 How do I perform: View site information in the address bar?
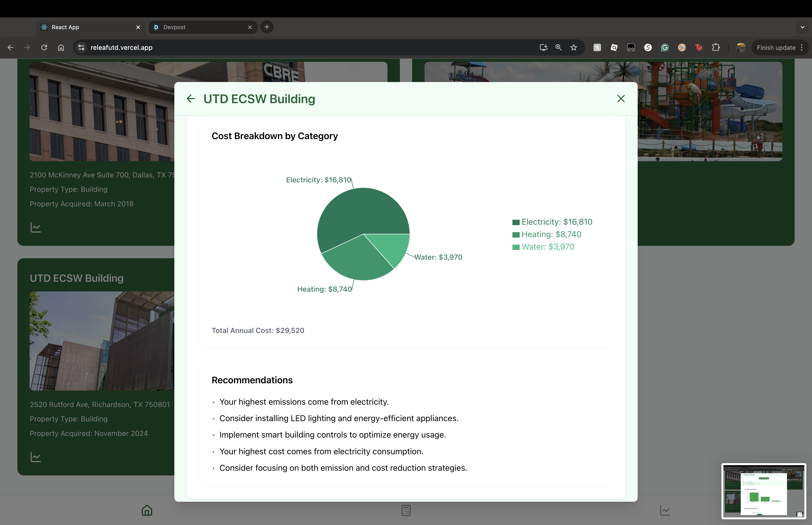point(82,48)
